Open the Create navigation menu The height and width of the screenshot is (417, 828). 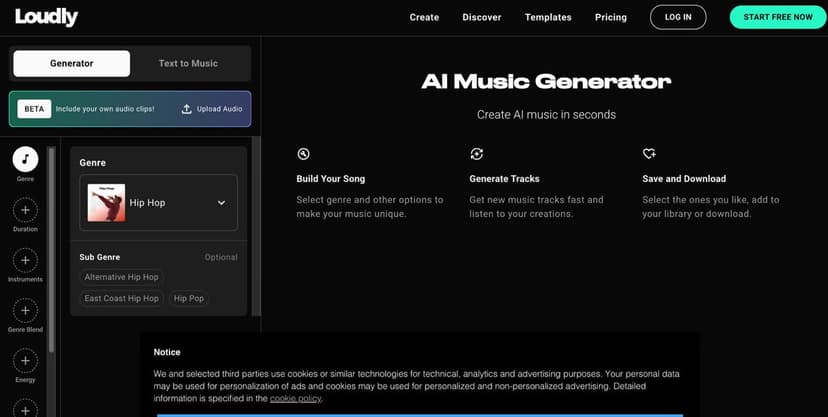click(424, 17)
